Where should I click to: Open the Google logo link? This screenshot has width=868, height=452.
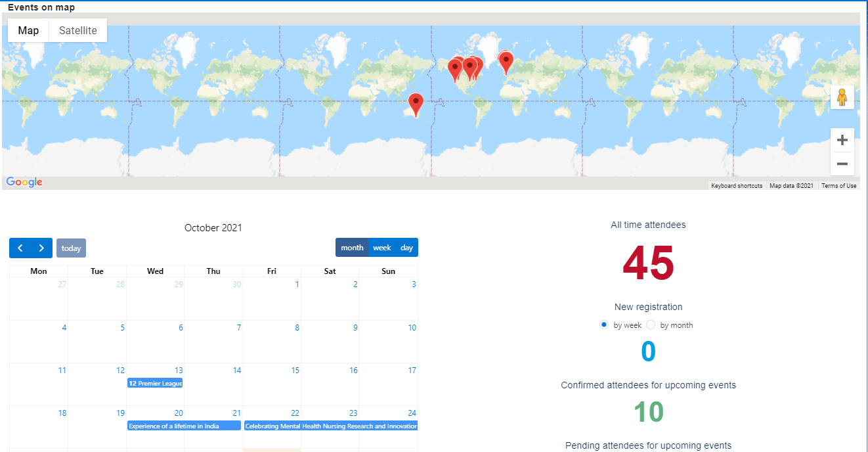[24, 182]
